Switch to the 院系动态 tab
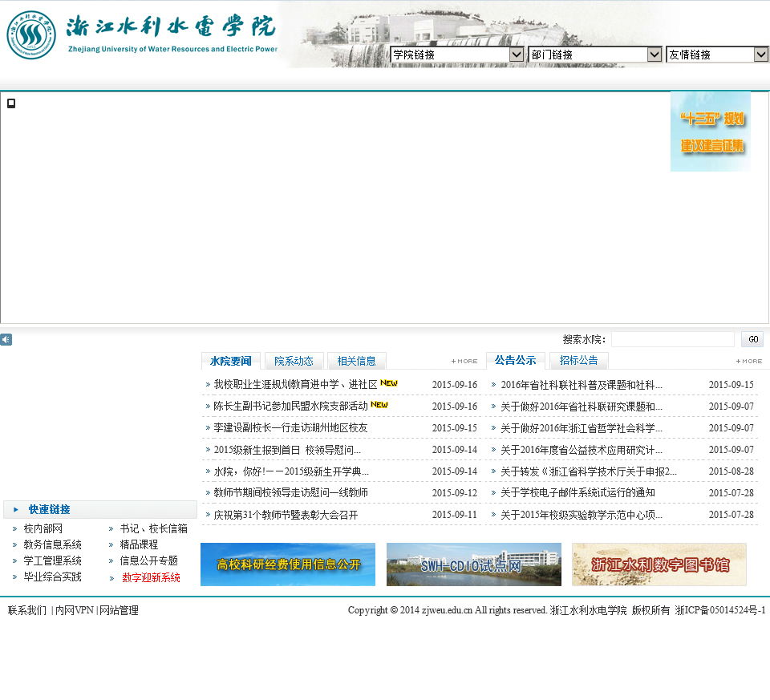The width and height of the screenshot is (770, 700). (294, 361)
